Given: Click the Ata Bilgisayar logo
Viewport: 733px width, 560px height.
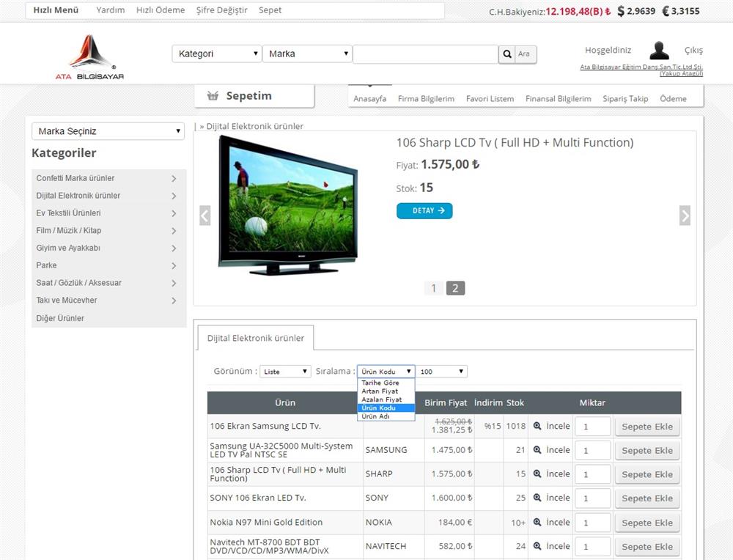Looking at the screenshot, I should coord(89,57).
